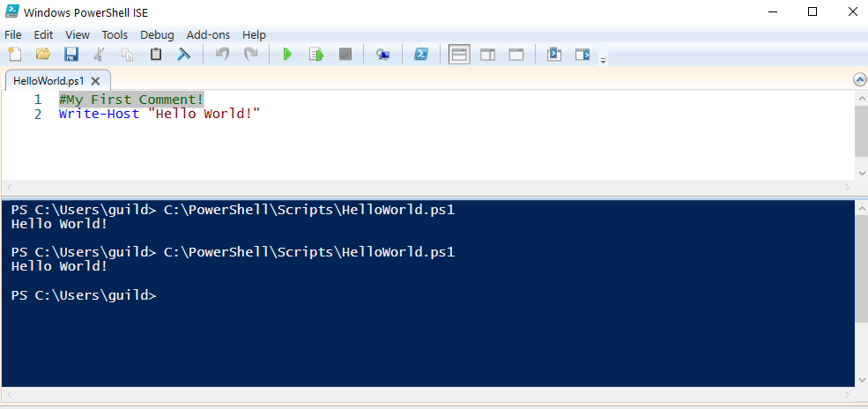Screen dimensions: 868x409
Task: Show script pane on the right
Action: tap(487, 55)
